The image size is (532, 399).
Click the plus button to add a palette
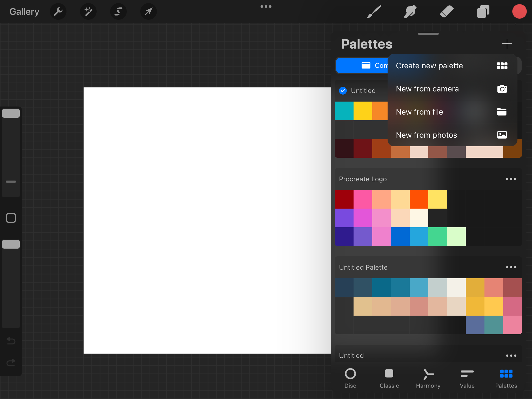(x=507, y=44)
